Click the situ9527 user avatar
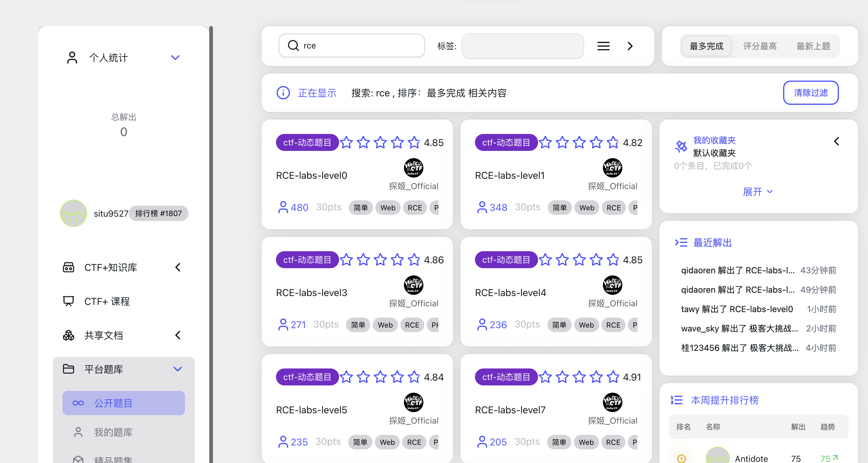 click(x=73, y=213)
